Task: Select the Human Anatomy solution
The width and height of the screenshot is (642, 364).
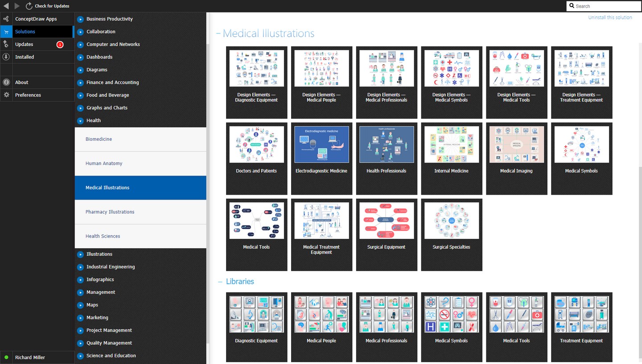Action: [140, 164]
